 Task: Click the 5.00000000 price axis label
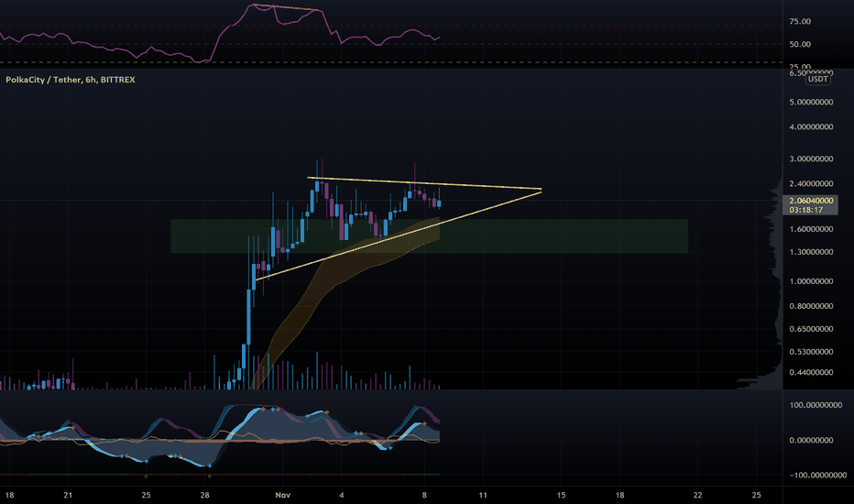(811, 102)
